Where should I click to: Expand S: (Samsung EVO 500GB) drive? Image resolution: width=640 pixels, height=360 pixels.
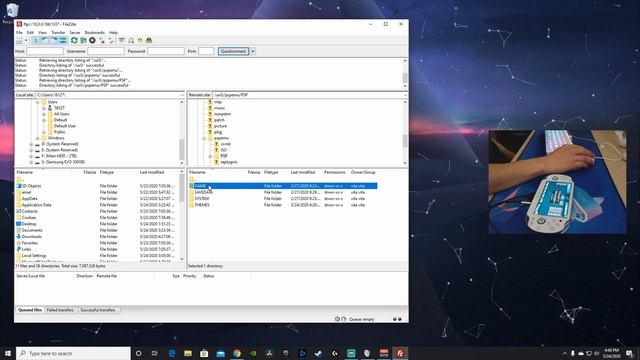[31, 162]
